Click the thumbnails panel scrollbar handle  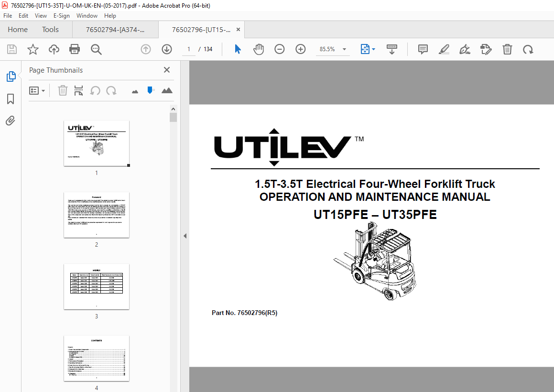[173, 117]
